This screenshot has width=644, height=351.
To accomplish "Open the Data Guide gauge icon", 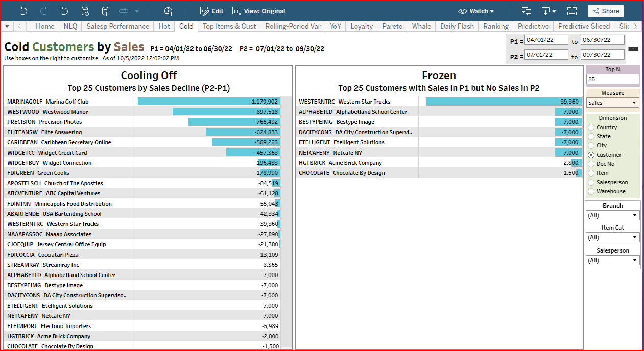I will point(169,11).
